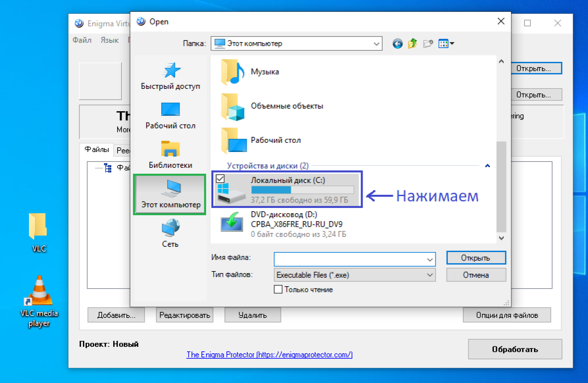Viewport: 588px width, 383px height.
Task: Click Enigma Virtual Box title bar icon
Action: 79,23
